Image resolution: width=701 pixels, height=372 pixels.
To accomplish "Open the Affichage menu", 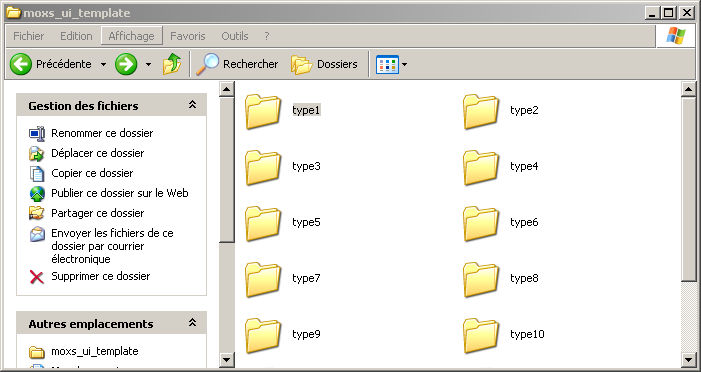I will 131,36.
